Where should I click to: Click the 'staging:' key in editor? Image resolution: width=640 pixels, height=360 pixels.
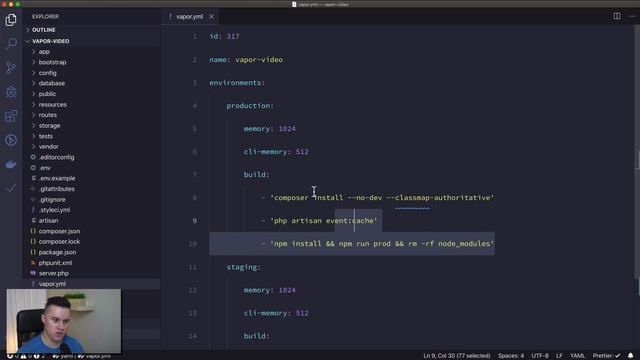click(x=243, y=267)
